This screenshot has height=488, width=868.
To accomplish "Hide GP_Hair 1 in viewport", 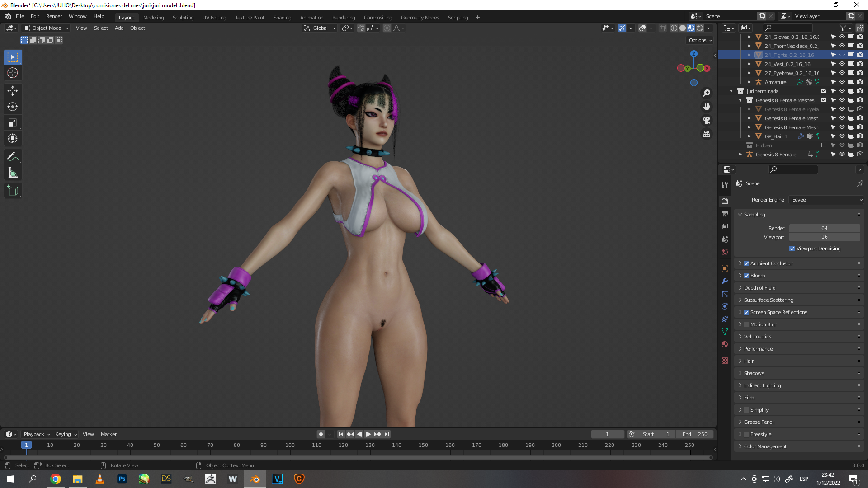I will (842, 136).
